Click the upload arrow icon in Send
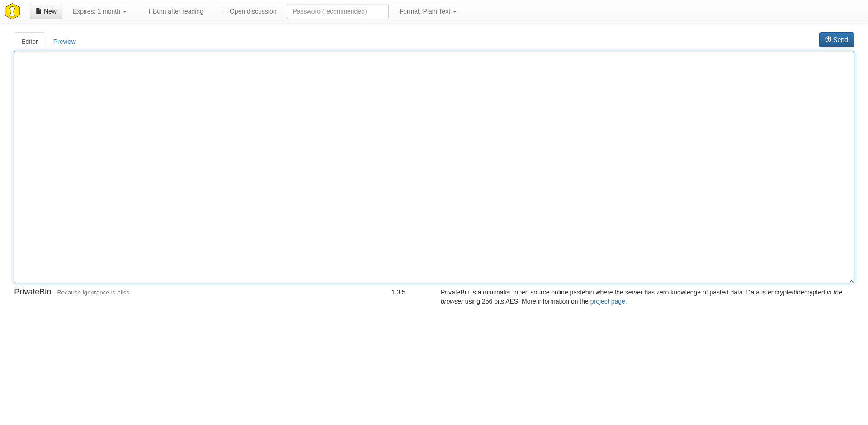Viewport: 868px width, 425px height. pyautogui.click(x=828, y=40)
